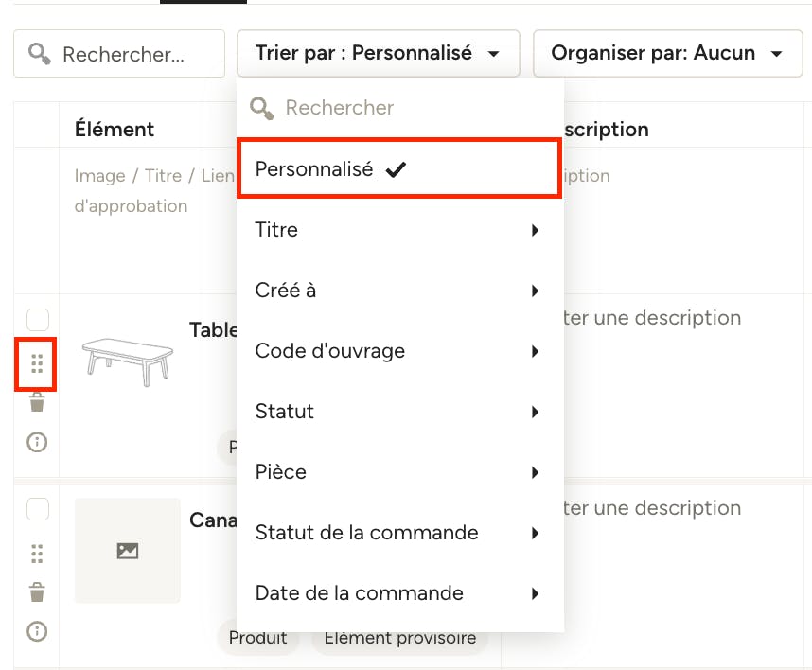Click the drag handle for the Canapé row
The height and width of the screenshot is (670, 812).
point(37,554)
